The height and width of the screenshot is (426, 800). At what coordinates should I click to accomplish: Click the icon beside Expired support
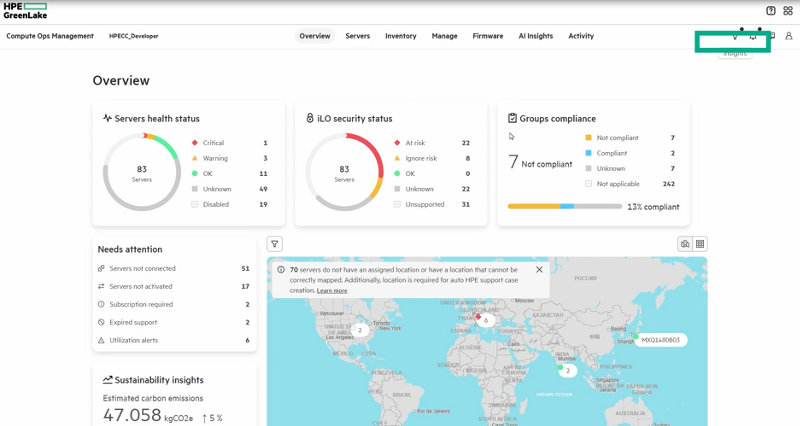point(101,322)
